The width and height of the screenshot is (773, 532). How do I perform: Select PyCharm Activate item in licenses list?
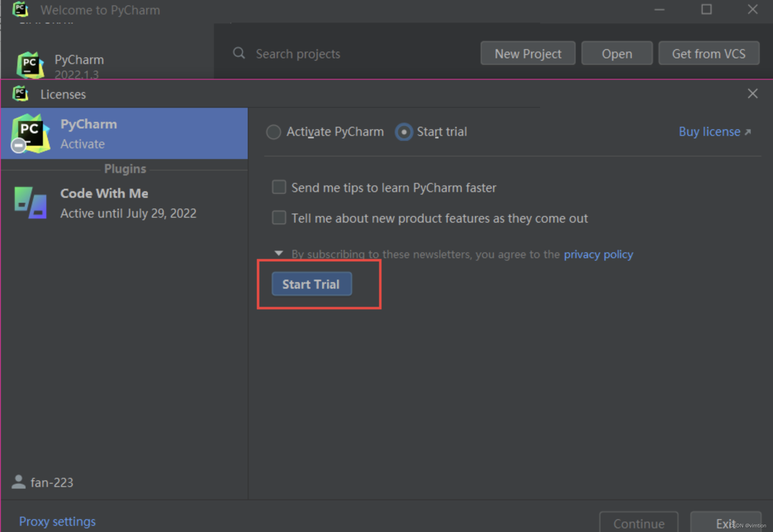tap(124, 133)
